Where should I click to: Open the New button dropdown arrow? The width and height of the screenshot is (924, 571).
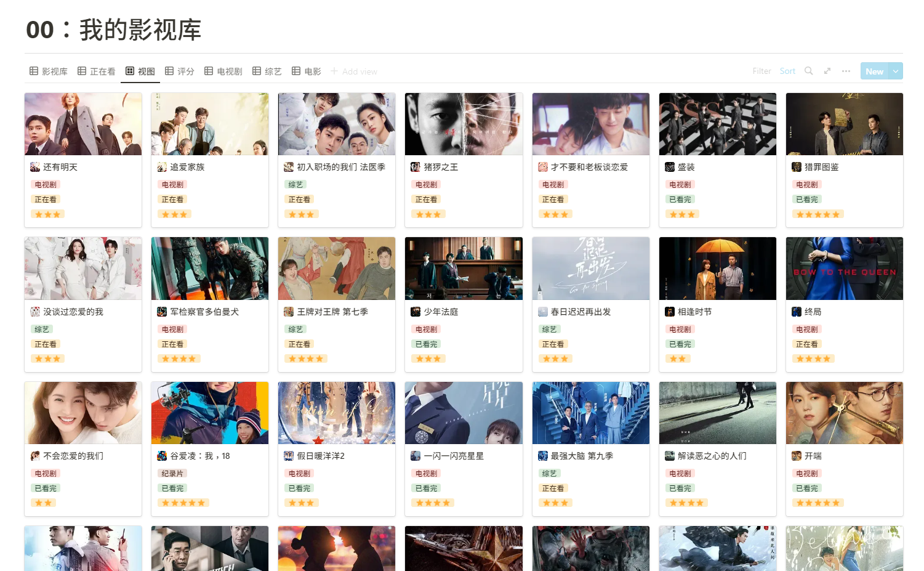(x=896, y=71)
